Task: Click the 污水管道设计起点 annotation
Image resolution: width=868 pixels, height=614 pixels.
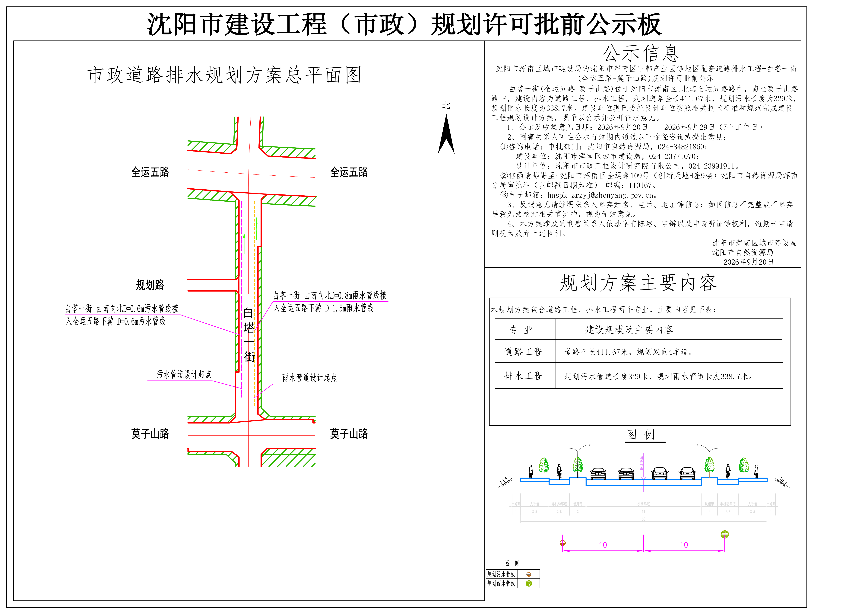Action: pyautogui.click(x=184, y=374)
